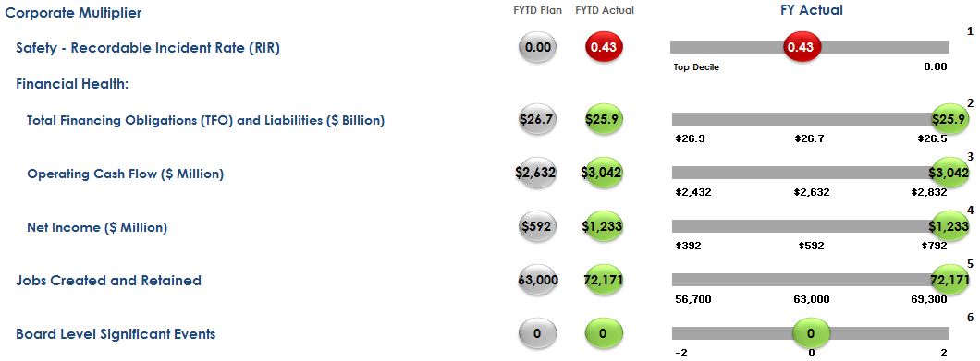The image size is (980, 361).
Task: Click the gray $592 plan bubble
Action: point(537,226)
